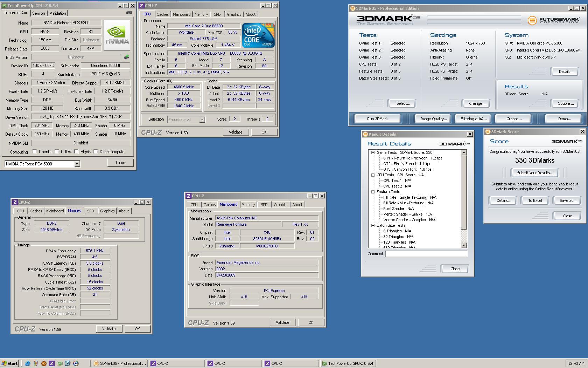The height and width of the screenshot is (368, 588).
Task: Click the Intel Core 2 Duo logo
Action: pos(258,35)
